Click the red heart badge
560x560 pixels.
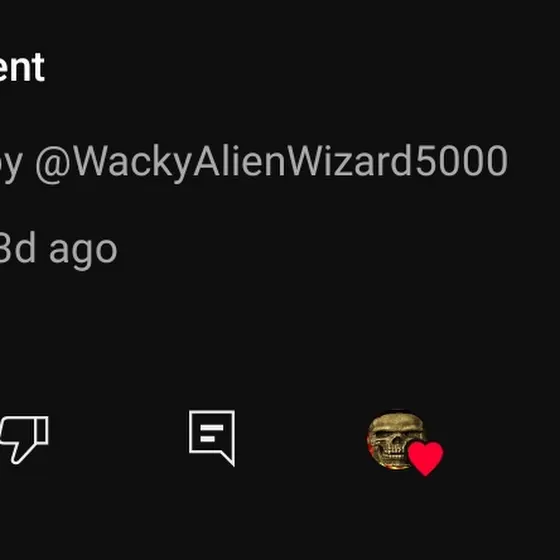tap(425, 459)
